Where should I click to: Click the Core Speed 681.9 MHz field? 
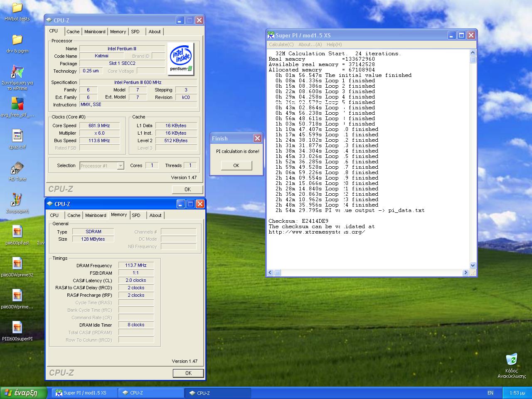pyautogui.click(x=99, y=126)
